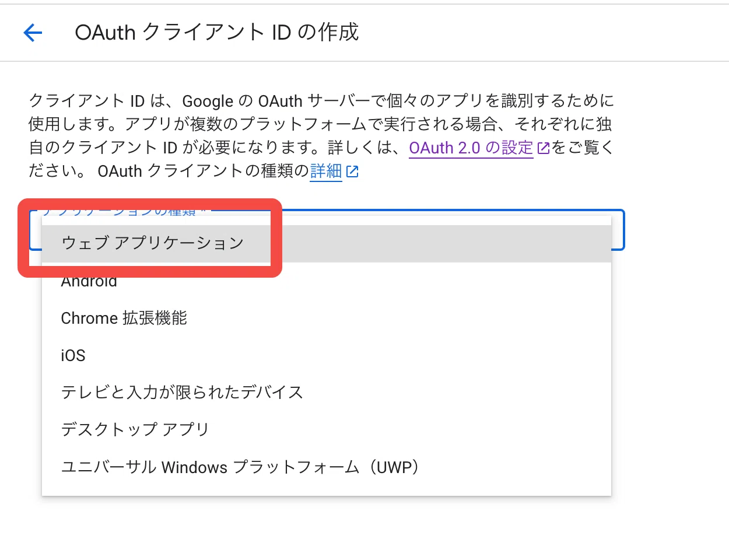Select Chrome 拡張機能 option
The width and height of the screenshot is (729, 560).
pyautogui.click(x=327, y=318)
